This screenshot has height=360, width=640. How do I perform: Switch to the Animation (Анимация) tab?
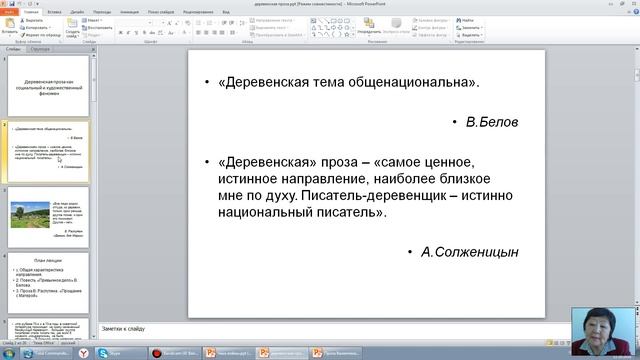tap(129, 12)
